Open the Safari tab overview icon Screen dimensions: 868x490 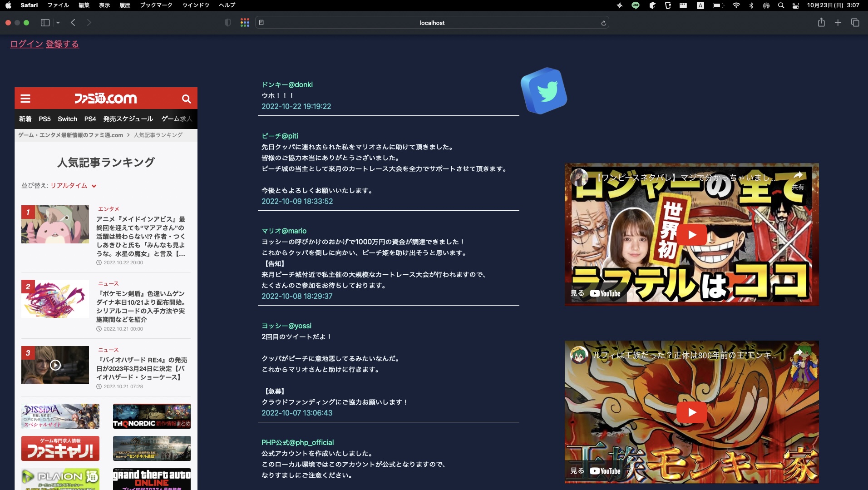[x=855, y=23]
